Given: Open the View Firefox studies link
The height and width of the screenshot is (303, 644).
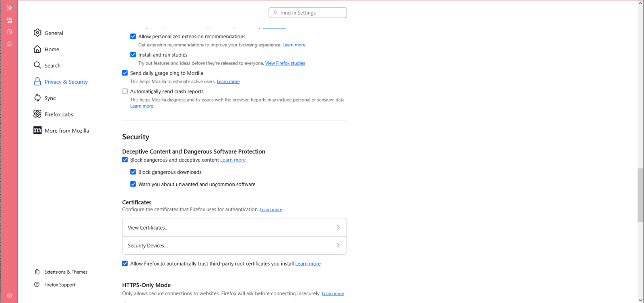Looking at the screenshot, I should [285, 63].
